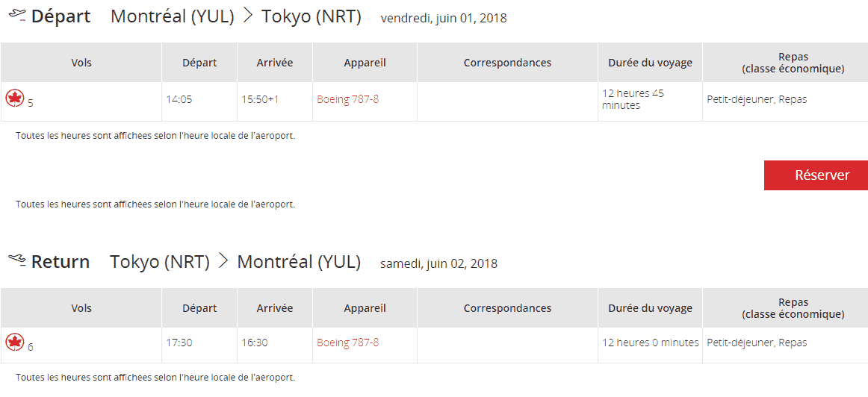Click the date vendredi, juin 01, 2018
Screen dimensions: 868x397
[x=444, y=18]
